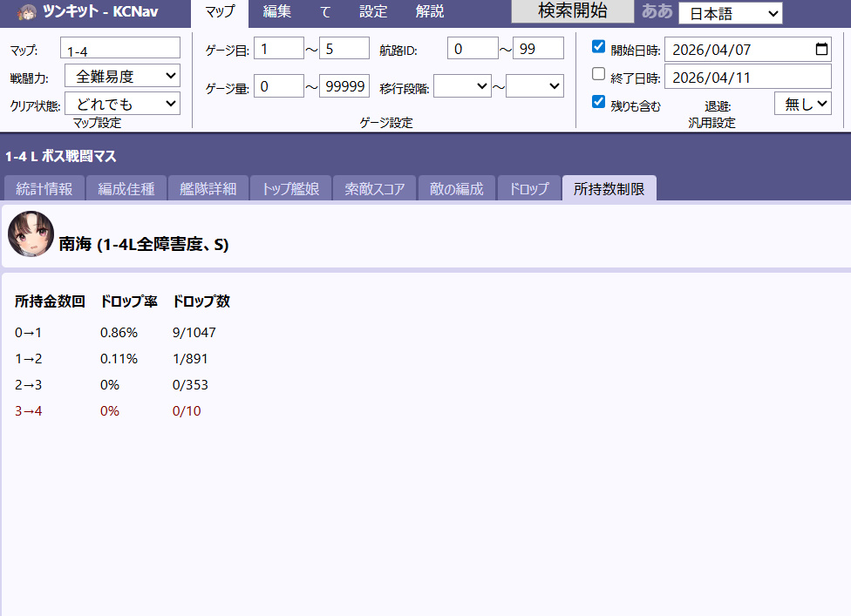The image size is (851, 616).
Task: Focus the 終了日時 date field
Action: coord(747,77)
